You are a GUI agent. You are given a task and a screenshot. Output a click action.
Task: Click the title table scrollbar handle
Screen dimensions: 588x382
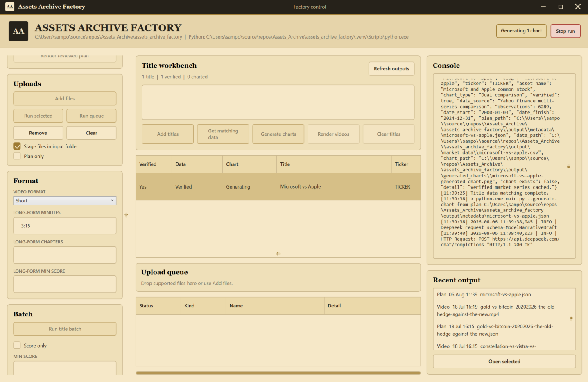point(278,254)
